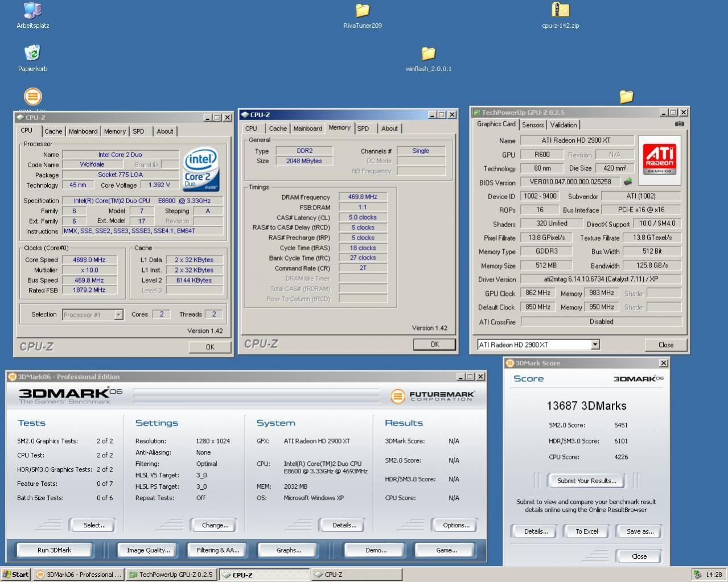Click the Graphs... button
This screenshot has width=728, height=582.
289,550
